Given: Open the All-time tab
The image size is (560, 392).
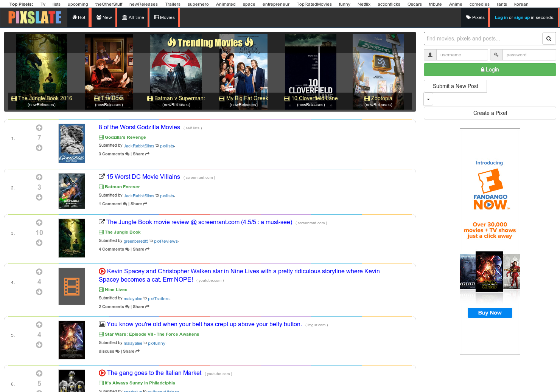Looking at the screenshot, I should coord(133,17).
